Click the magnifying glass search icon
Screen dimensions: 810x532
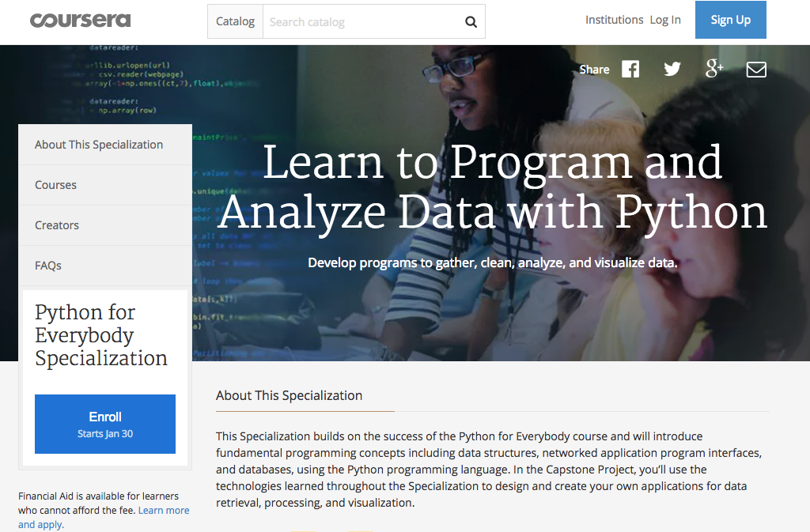point(471,22)
